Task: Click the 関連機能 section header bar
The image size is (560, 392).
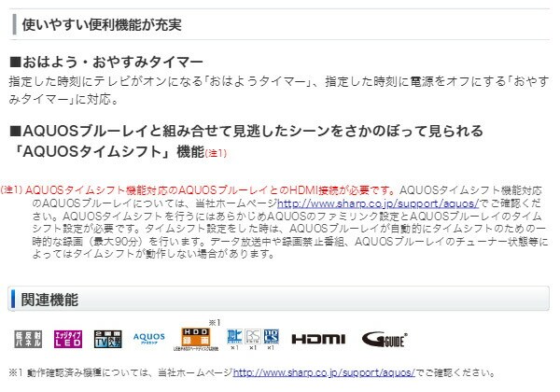Action: point(278,299)
